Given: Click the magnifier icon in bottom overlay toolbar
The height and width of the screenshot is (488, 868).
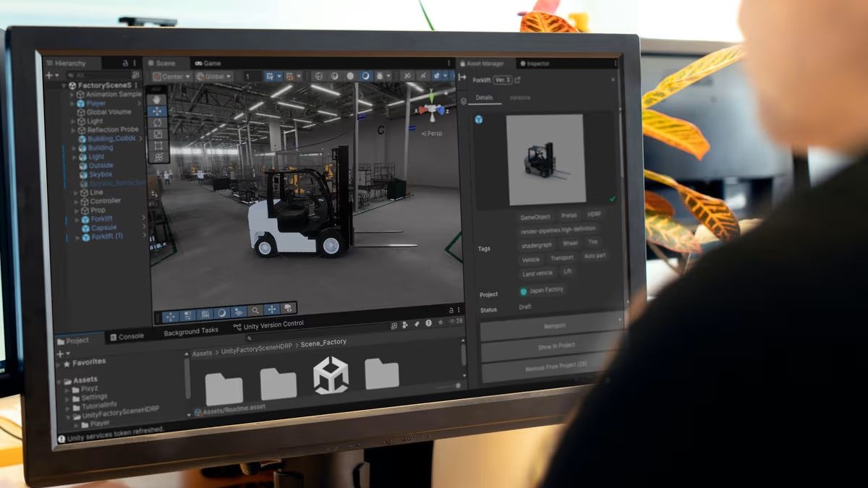Looking at the screenshot, I should [255, 312].
